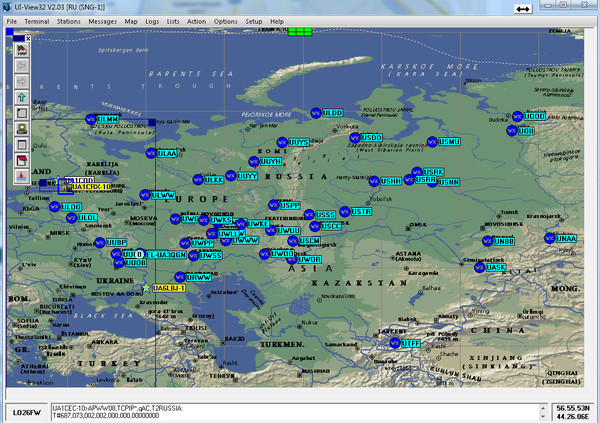The width and height of the screenshot is (600, 423).
Task: Click the Previous map left-arrow icon
Action: 22,66
